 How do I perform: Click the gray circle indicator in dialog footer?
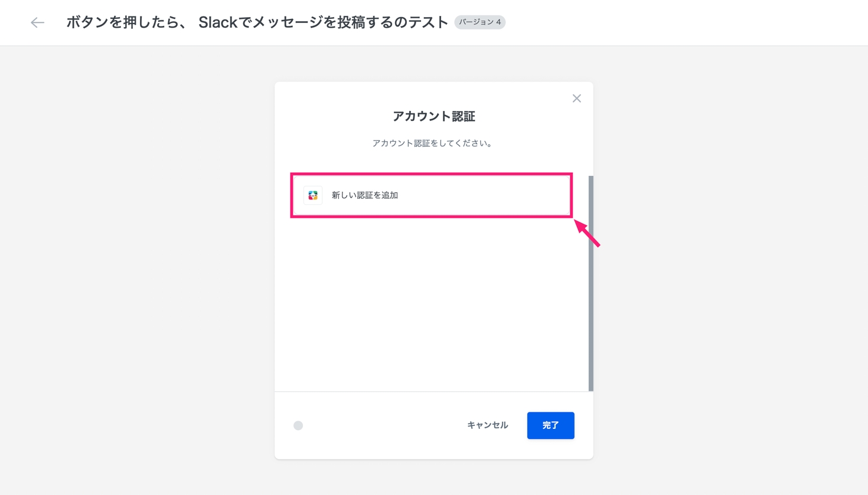tap(298, 425)
